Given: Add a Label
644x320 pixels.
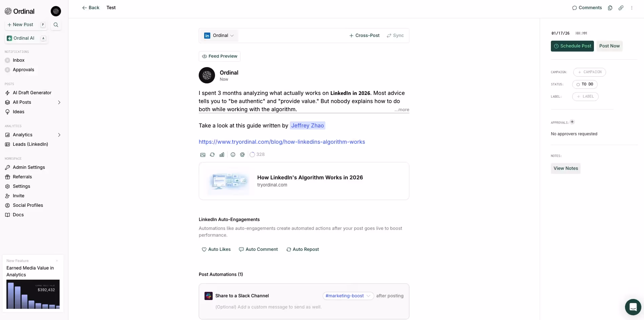Looking at the screenshot, I should tap(585, 97).
